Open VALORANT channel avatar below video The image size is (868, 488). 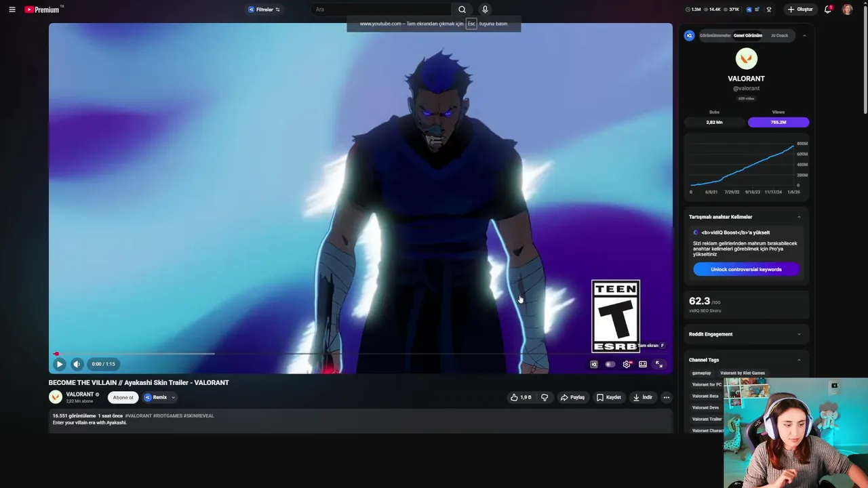coord(56,397)
